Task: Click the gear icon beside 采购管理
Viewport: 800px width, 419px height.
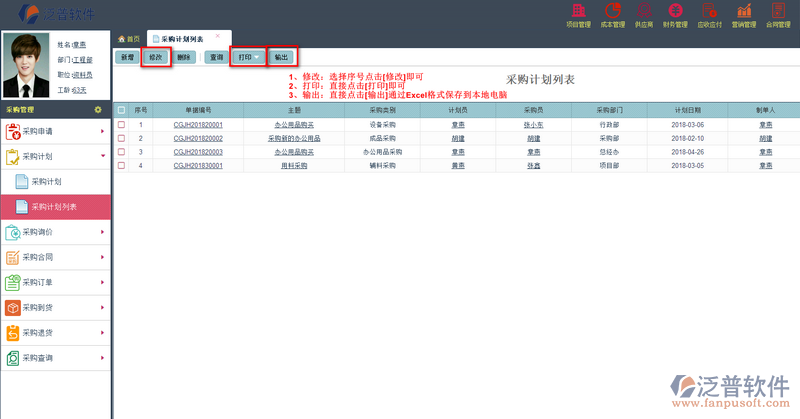Action: coord(97,109)
